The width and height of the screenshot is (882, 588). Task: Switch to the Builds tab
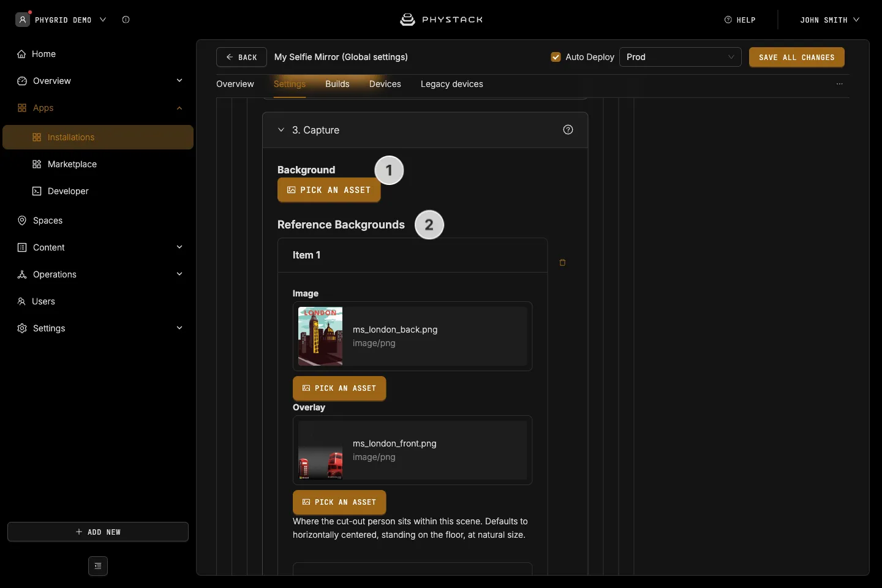click(x=337, y=84)
